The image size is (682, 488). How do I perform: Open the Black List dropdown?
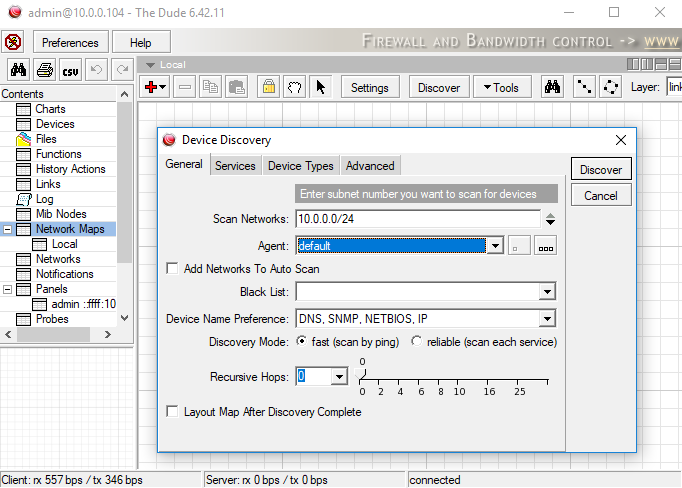(x=546, y=292)
